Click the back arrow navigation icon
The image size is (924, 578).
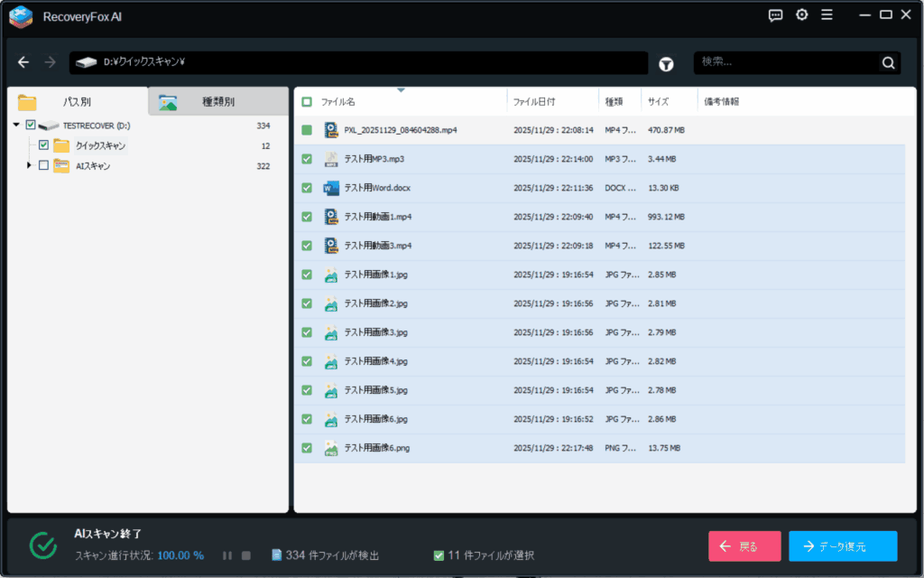(23, 62)
